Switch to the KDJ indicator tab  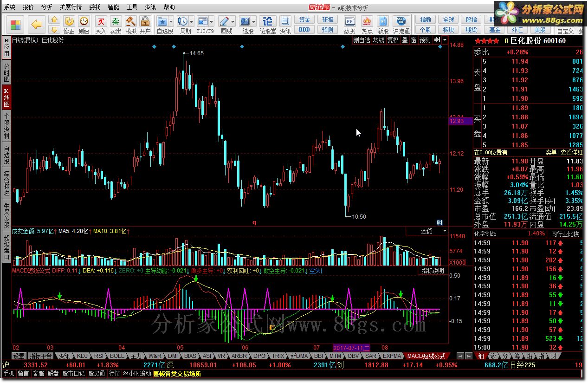pyautogui.click(x=82, y=356)
